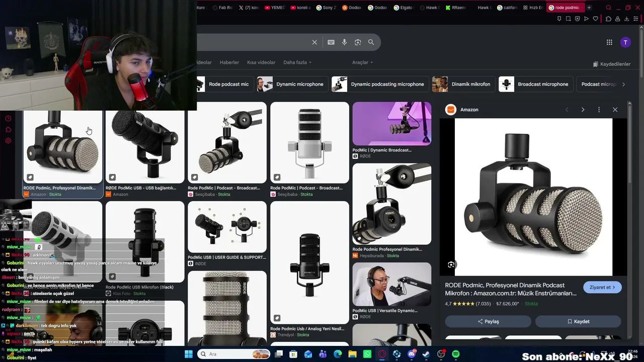
Task: Open WhatsApp from the taskbar
Action: pyautogui.click(x=367, y=354)
